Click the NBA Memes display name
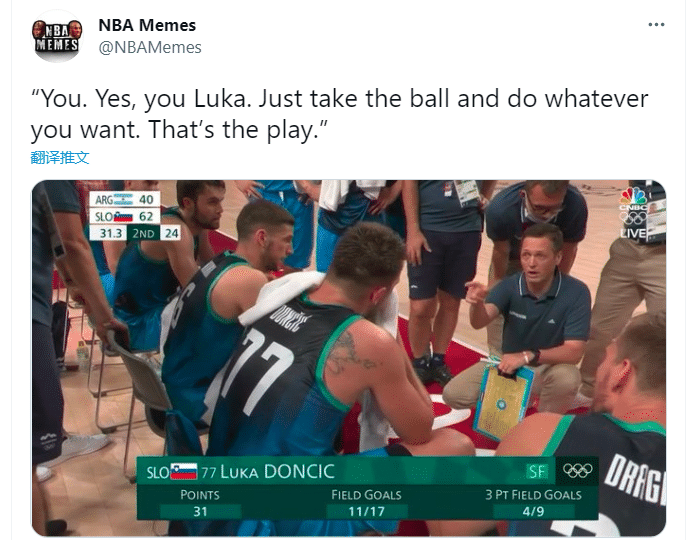689x540 pixels. tap(147, 25)
